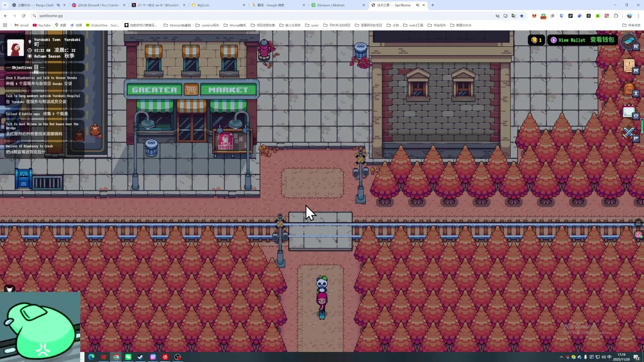Open the WeChat icon in the taskbar
Screen dimensions: 644x362
[x=128, y=357]
